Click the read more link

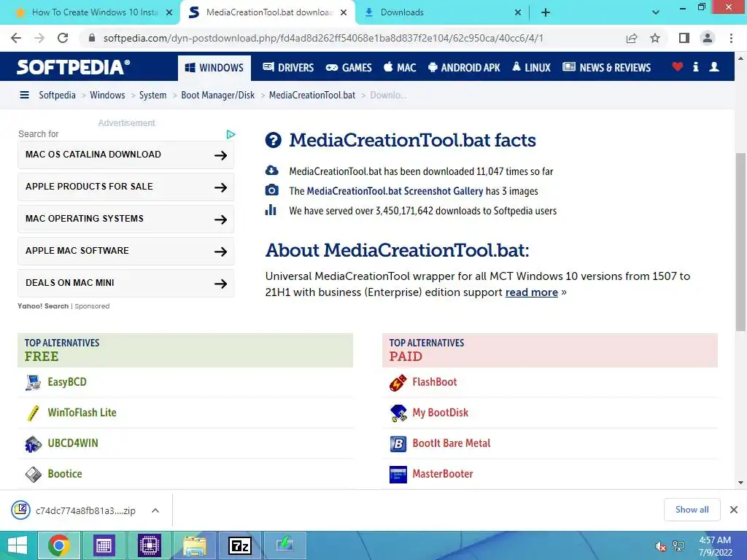(531, 292)
